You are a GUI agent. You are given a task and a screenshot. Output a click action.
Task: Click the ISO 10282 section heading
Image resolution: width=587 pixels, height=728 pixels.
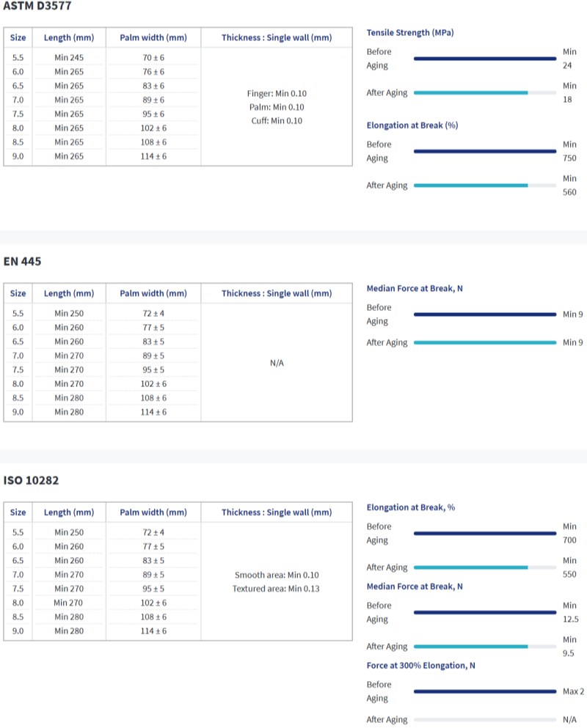tap(31, 481)
